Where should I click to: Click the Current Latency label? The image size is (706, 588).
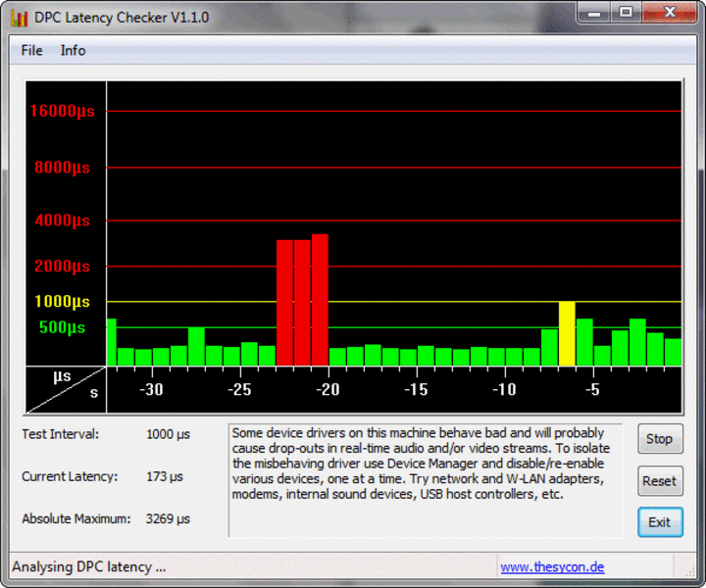[x=70, y=476]
